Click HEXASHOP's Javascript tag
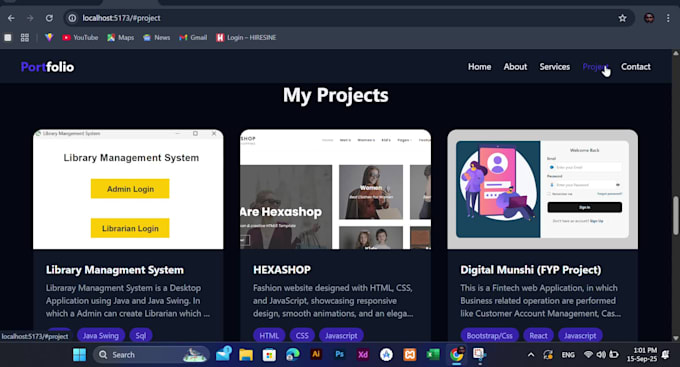Viewport: 680px width, 367px height. pos(341,335)
